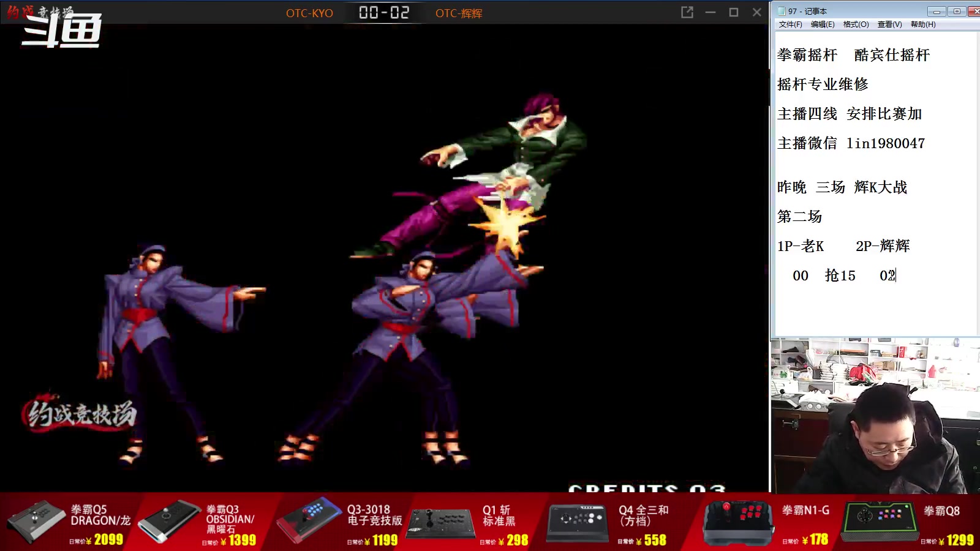Click the lin1980047 WeChat ID in Notepad
The image size is (980, 551).
886,143
